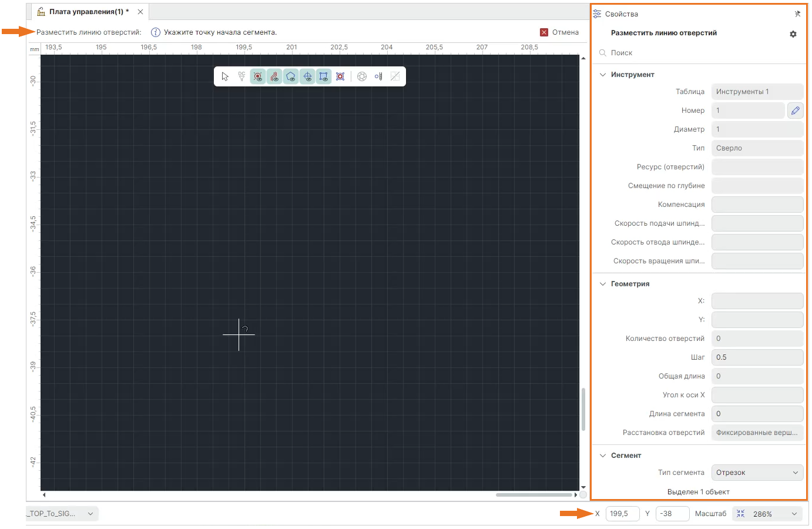Close the Плата управления(1) tab
Screen dimensions: 812x529
click(x=140, y=12)
